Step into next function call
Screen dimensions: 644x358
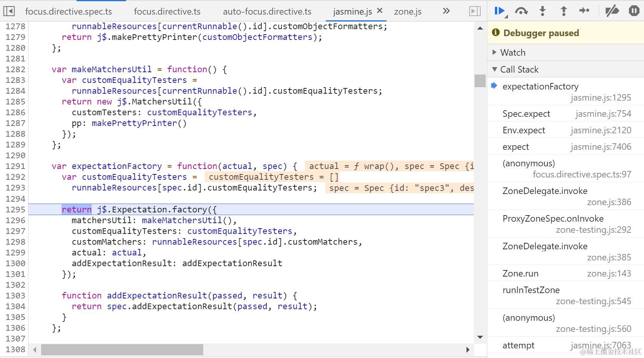[x=543, y=11]
